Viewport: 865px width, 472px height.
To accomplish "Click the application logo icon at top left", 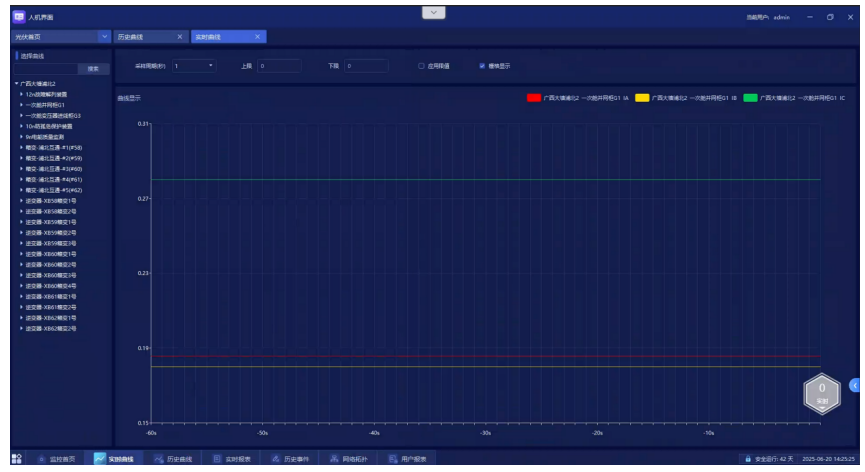I will [x=19, y=17].
